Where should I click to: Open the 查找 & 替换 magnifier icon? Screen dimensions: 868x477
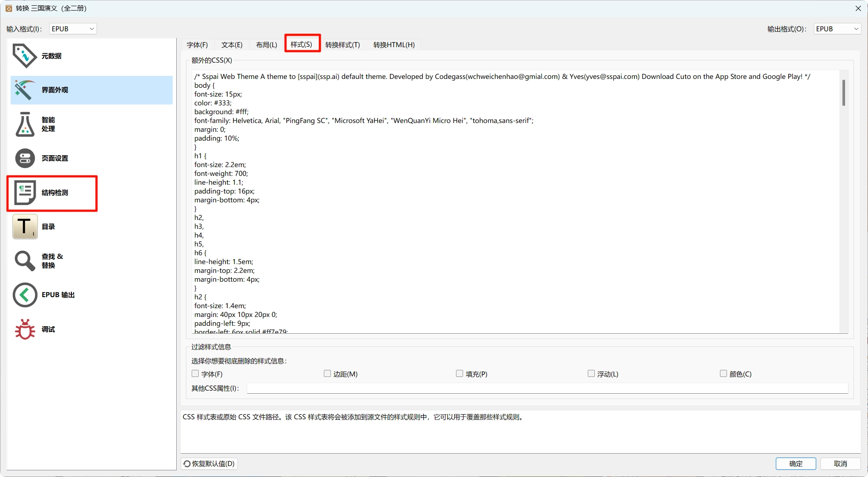point(25,261)
